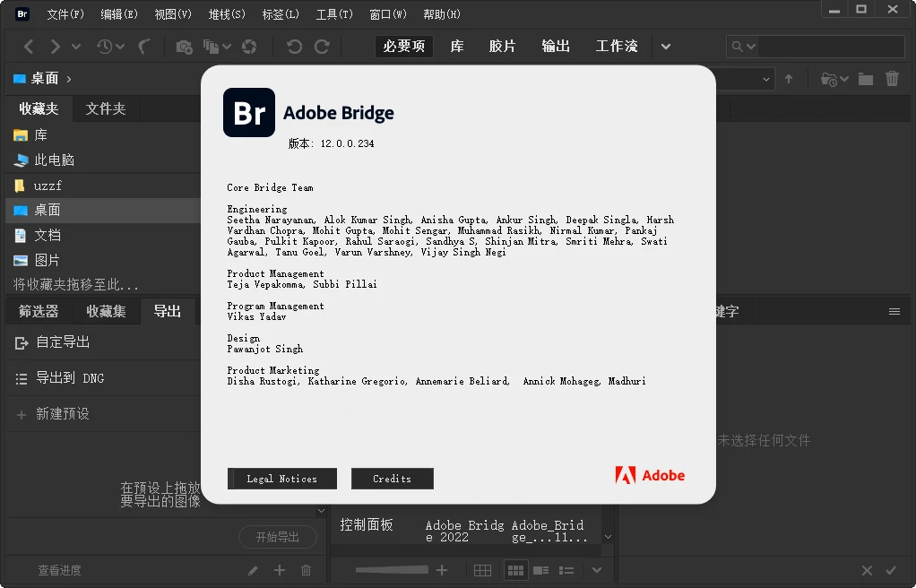Click the Get Photos from Camera icon

[184, 47]
